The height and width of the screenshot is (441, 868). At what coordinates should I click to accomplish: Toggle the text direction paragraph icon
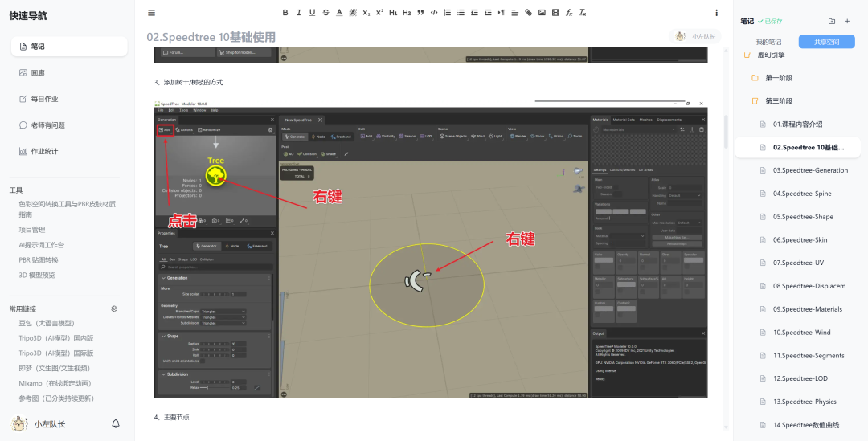[x=502, y=13]
